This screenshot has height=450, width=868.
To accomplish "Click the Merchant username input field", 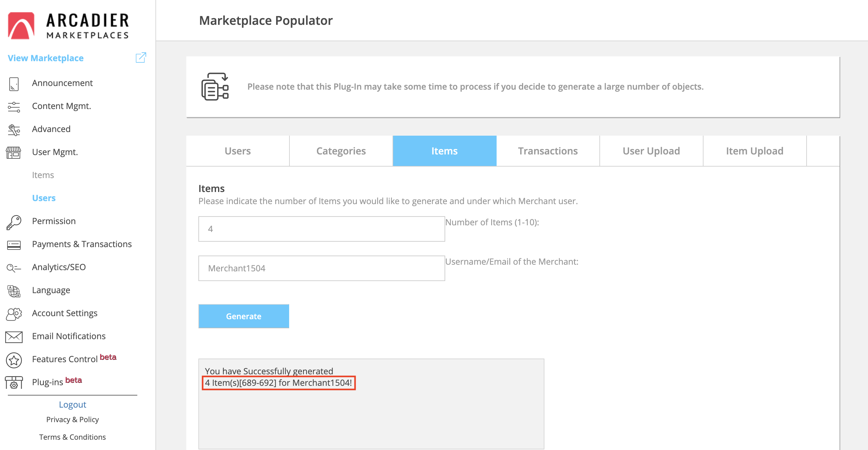I will click(321, 268).
